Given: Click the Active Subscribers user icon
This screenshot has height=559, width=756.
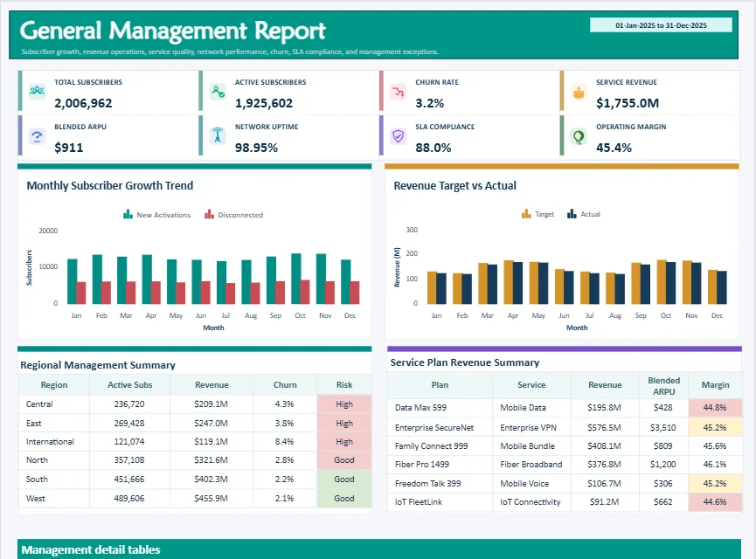Looking at the screenshot, I should coord(218,91).
